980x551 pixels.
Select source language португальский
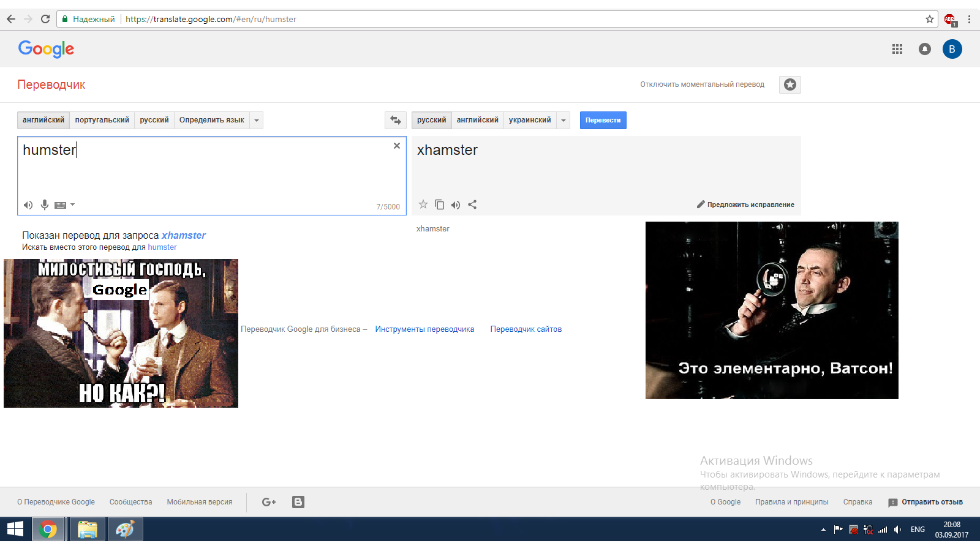(102, 120)
